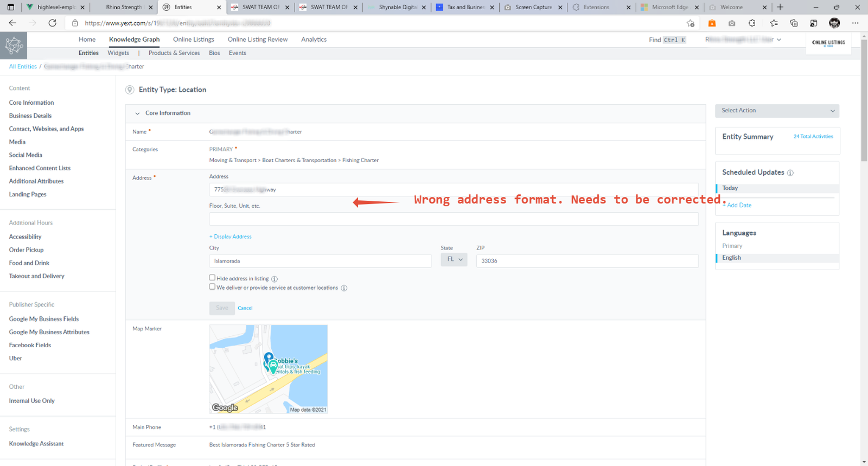Open the State FL dropdown
This screenshot has width=868, height=466.
(454, 260)
